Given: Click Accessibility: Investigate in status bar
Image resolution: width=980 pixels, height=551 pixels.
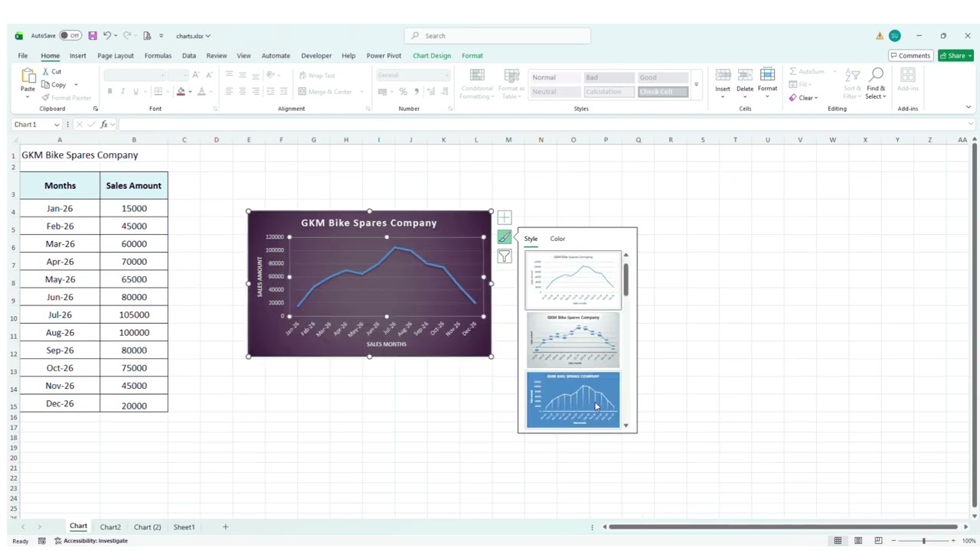Looking at the screenshot, I should 91,541.
